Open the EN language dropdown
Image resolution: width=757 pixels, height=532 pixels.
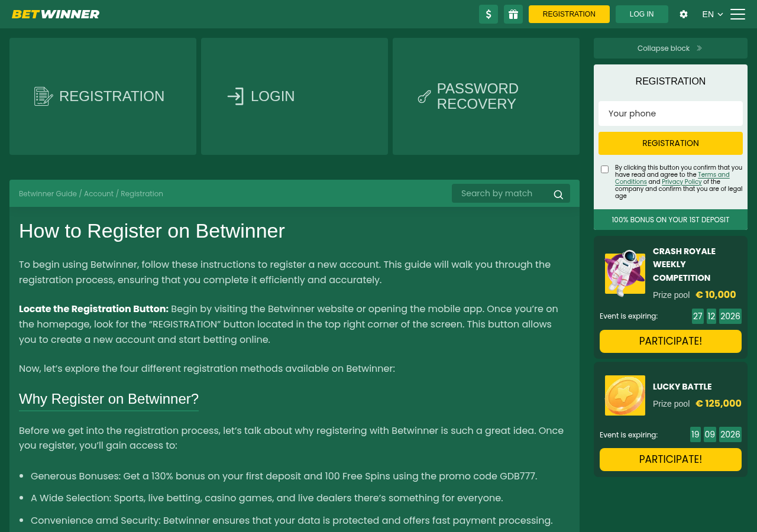pyautogui.click(x=713, y=14)
